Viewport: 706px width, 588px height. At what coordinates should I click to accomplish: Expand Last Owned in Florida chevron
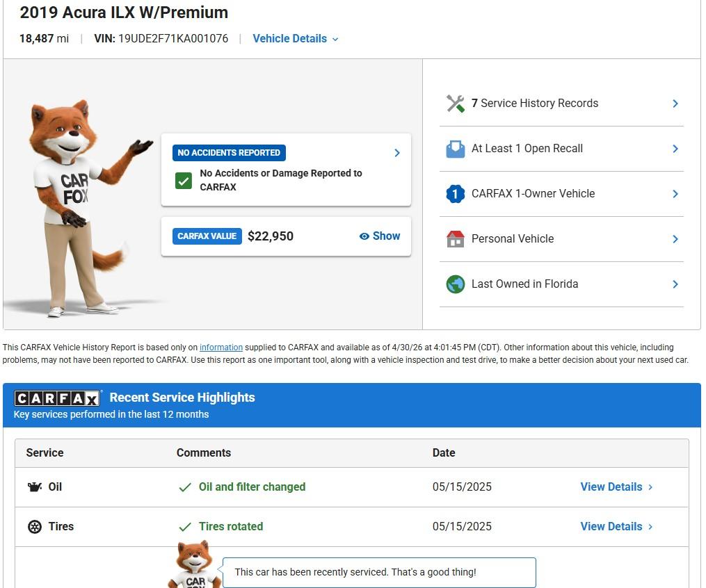coord(675,284)
